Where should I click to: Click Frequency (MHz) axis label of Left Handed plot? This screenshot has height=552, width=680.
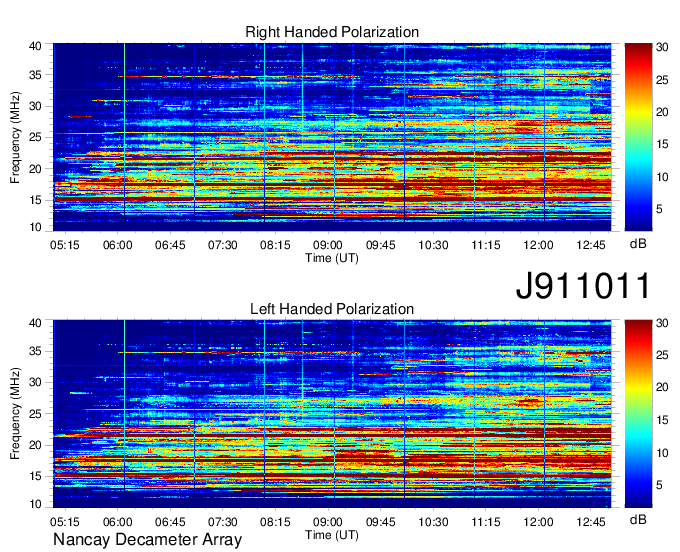point(15,414)
